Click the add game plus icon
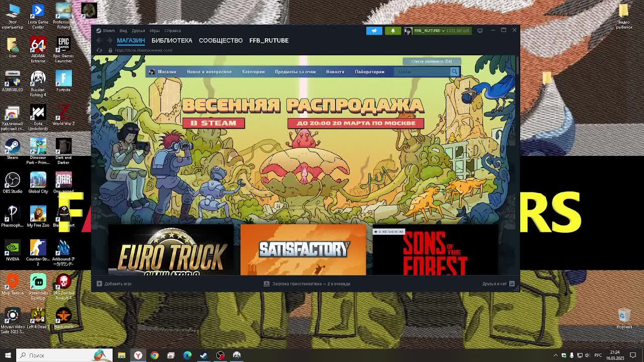Screen dimensions: 644x362 99,284
